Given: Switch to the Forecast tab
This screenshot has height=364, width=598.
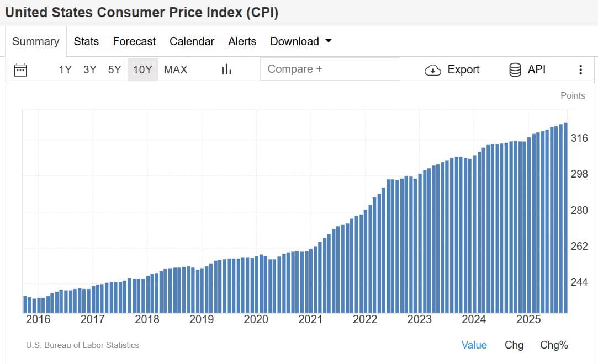Looking at the screenshot, I should pyautogui.click(x=134, y=41).
